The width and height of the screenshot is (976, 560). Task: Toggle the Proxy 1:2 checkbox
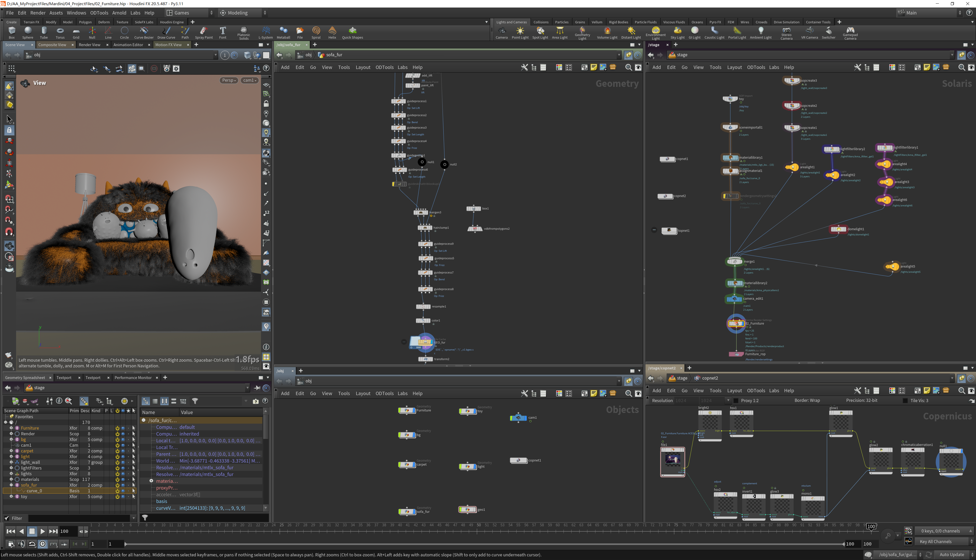[x=736, y=400]
